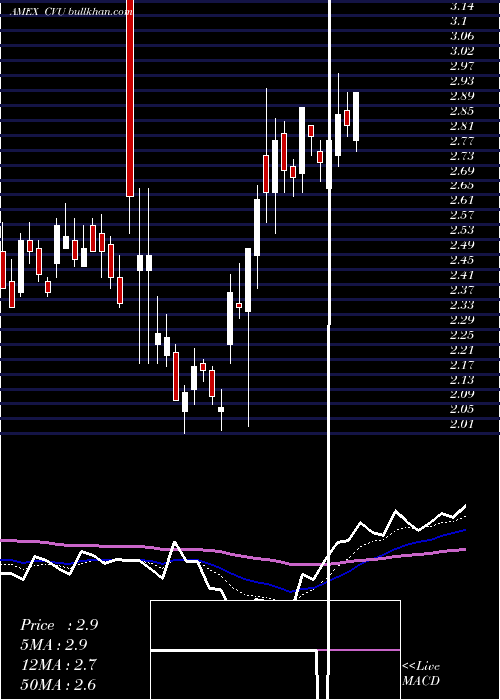The width and height of the screenshot is (500, 700).
Task: Click the 2.37 price axis label
Action: [462, 290]
